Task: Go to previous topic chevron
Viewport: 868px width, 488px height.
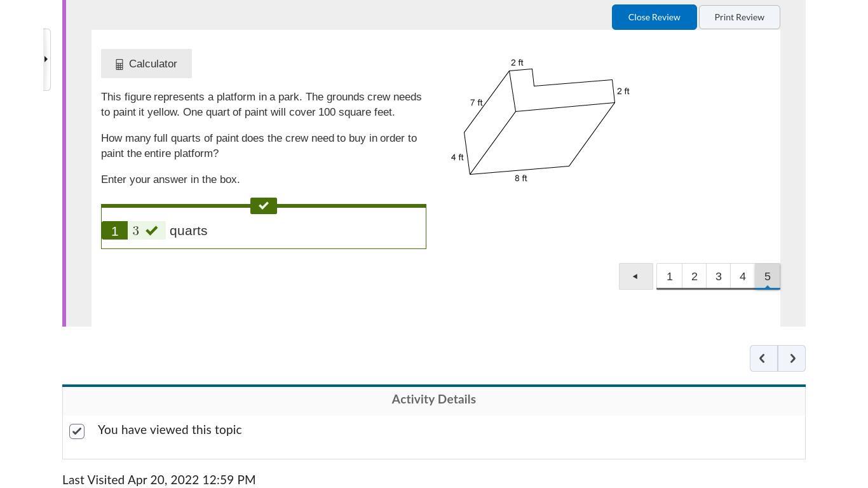Action: [x=763, y=358]
